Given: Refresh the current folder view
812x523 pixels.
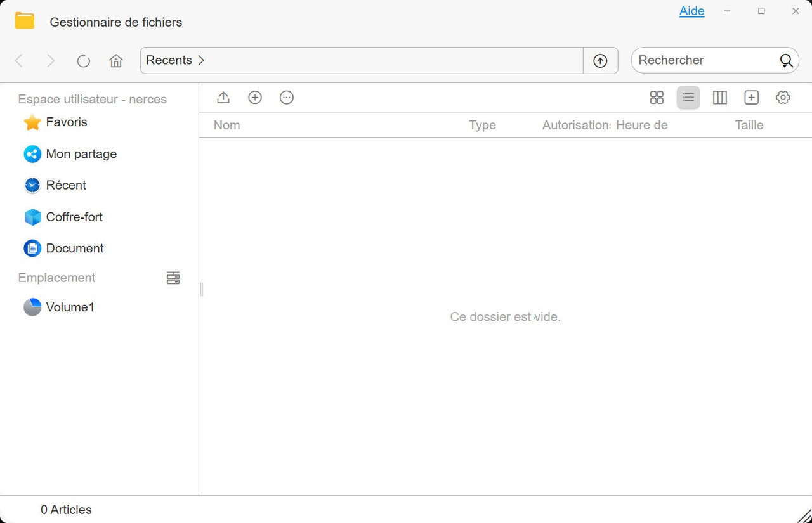Looking at the screenshot, I should (x=83, y=61).
